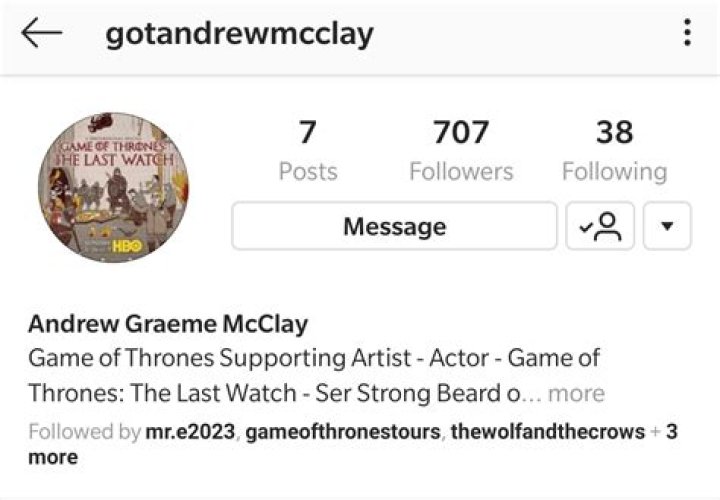
Task: Click the Posts label text
Action: coord(308,172)
